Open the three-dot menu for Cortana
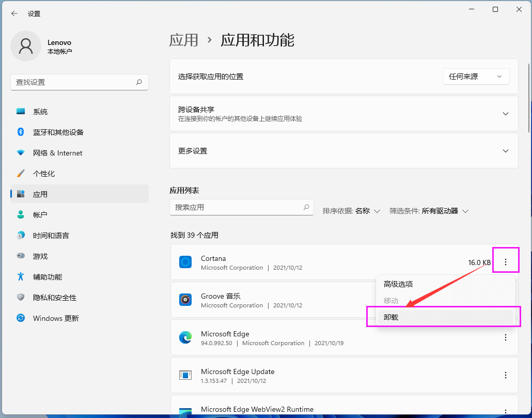Image resolution: width=532 pixels, height=418 pixels. (x=506, y=262)
